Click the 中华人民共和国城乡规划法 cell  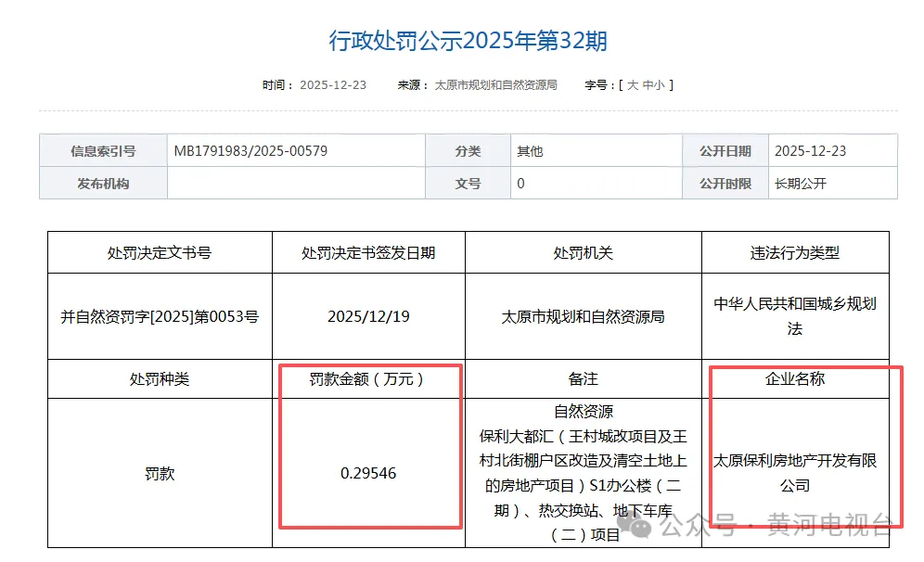[x=795, y=316]
